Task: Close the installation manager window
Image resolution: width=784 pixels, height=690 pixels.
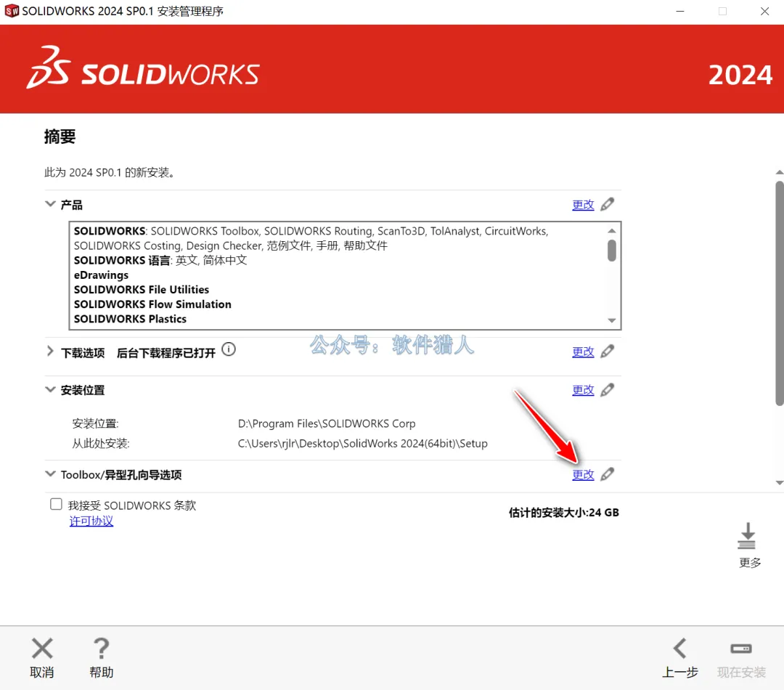Action: click(764, 11)
